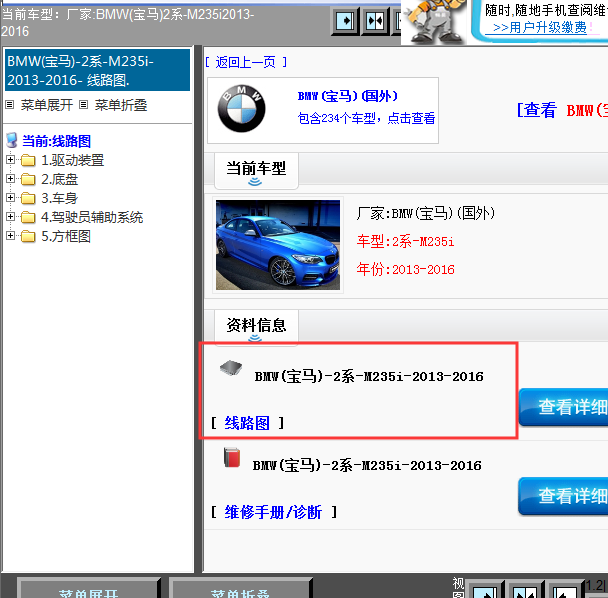This screenshot has width=608, height=598.
Task: Click the 车型:2系-M235i text
Action: 405,242
